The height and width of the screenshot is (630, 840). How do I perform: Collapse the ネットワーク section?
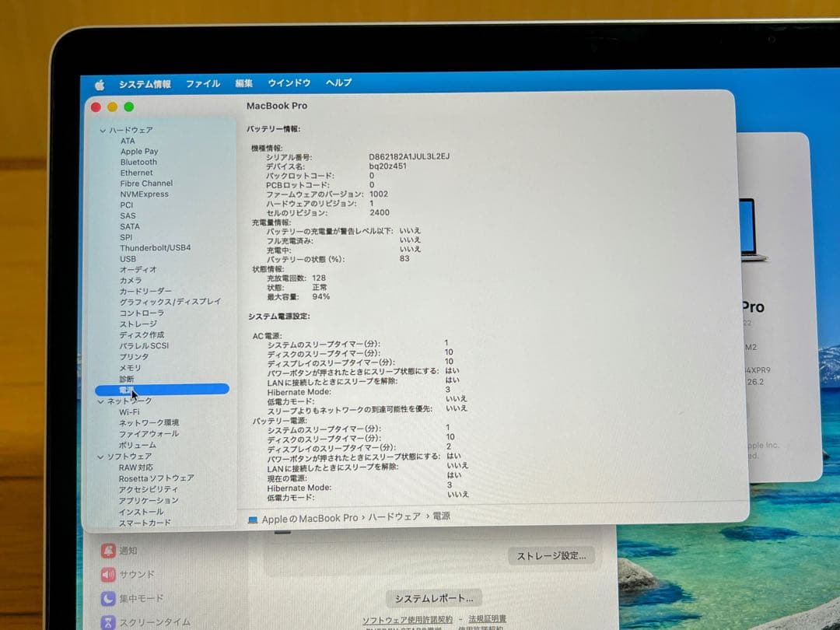pyautogui.click(x=101, y=401)
